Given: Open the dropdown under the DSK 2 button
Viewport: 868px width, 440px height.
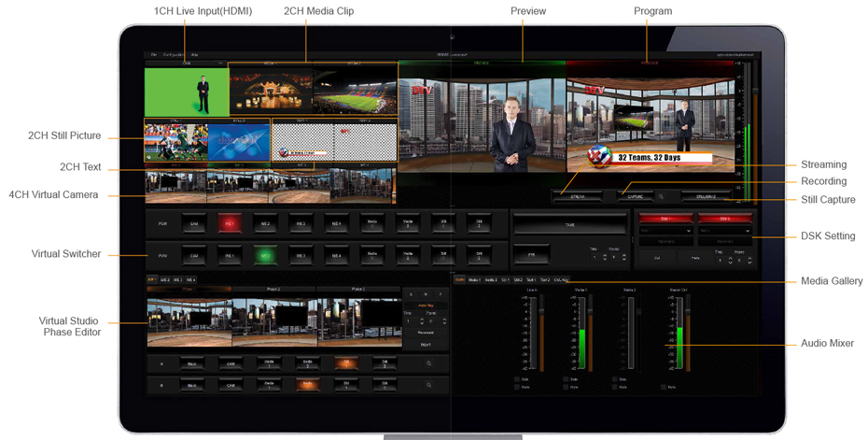Looking at the screenshot, I should tap(724, 230).
